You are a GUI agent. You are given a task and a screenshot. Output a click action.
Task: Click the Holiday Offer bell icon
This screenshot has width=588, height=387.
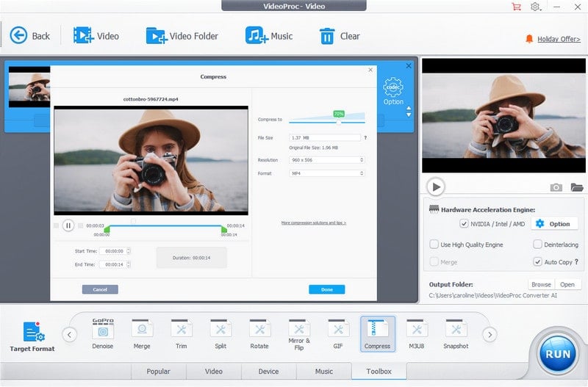point(529,39)
